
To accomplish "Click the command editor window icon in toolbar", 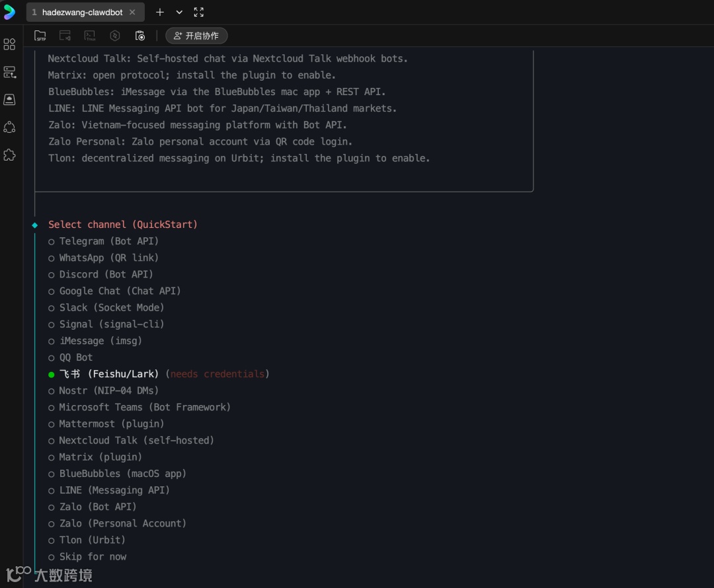I will click(x=65, y=36).
